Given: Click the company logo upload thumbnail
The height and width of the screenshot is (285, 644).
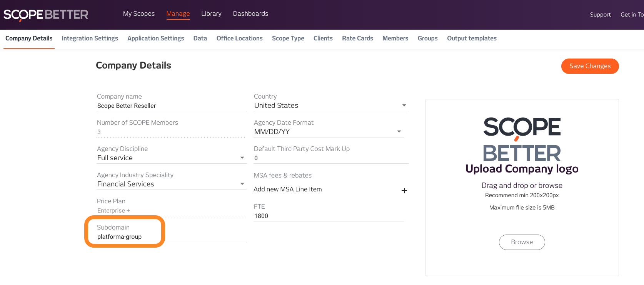Looking at the screenshot, I should [x=522, y=139].
